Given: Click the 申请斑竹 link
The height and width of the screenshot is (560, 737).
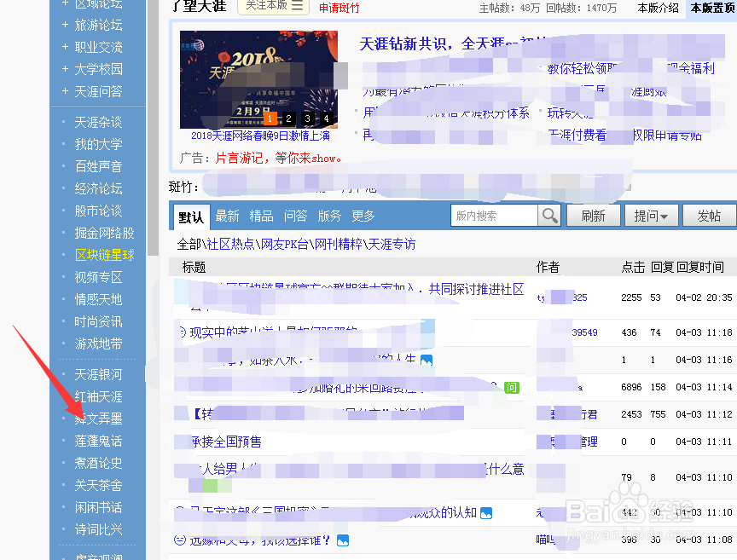Looking at the screenshot, I should pos(339,8).
